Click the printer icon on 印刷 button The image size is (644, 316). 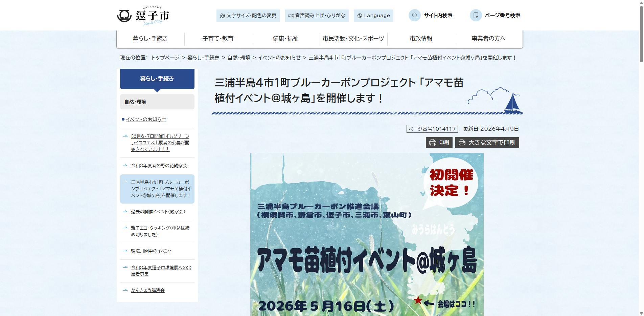432,143
